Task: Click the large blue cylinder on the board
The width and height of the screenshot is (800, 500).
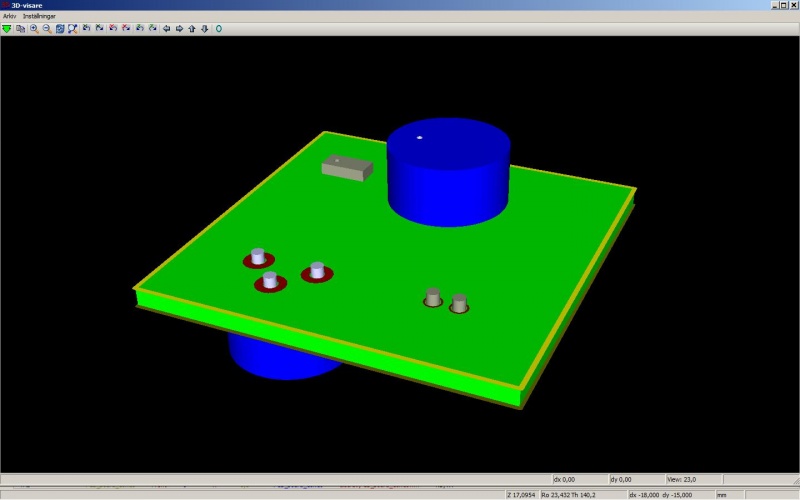Action: tap(448, 175)
